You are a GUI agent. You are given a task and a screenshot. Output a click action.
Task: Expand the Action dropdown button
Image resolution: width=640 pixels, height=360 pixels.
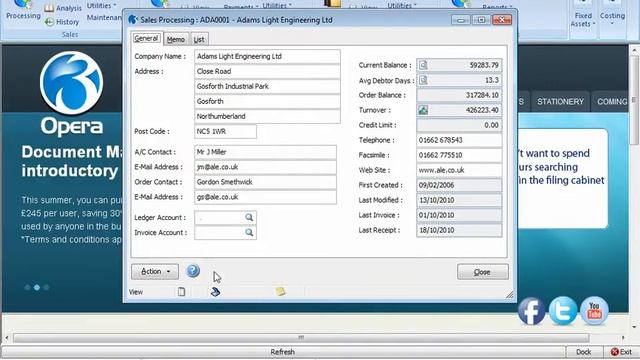tap(155, 271)
